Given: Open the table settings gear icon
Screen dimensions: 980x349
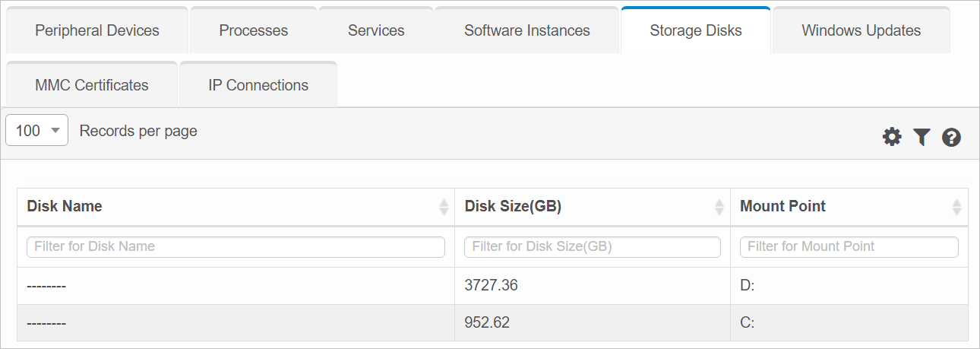Looking at the screenshot, I should click(892, 137).
